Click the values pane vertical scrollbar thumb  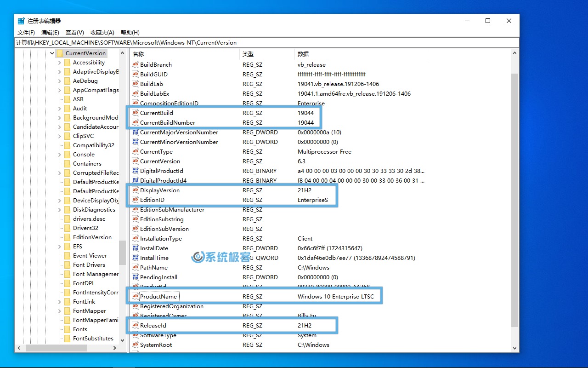[x=514, y=200]
